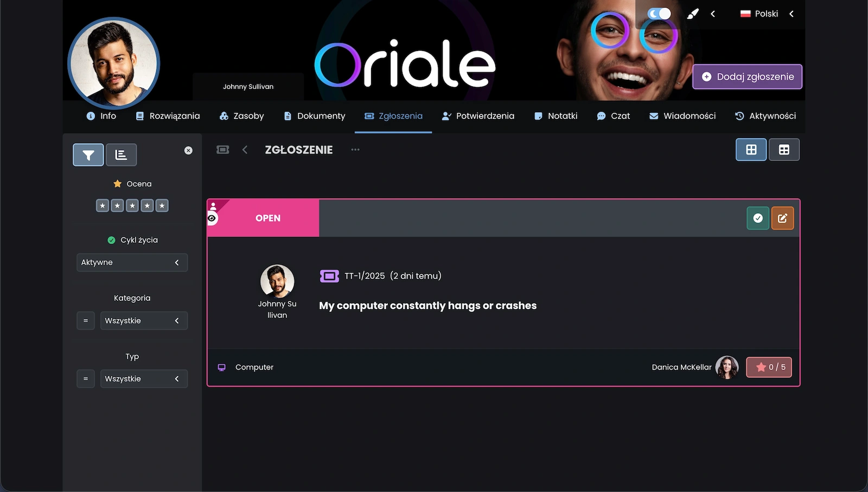Image resolution: width=868 pixels, height=492 pixels.
Task: Toggle the eye watch icon on ticket
Action: 212,218
